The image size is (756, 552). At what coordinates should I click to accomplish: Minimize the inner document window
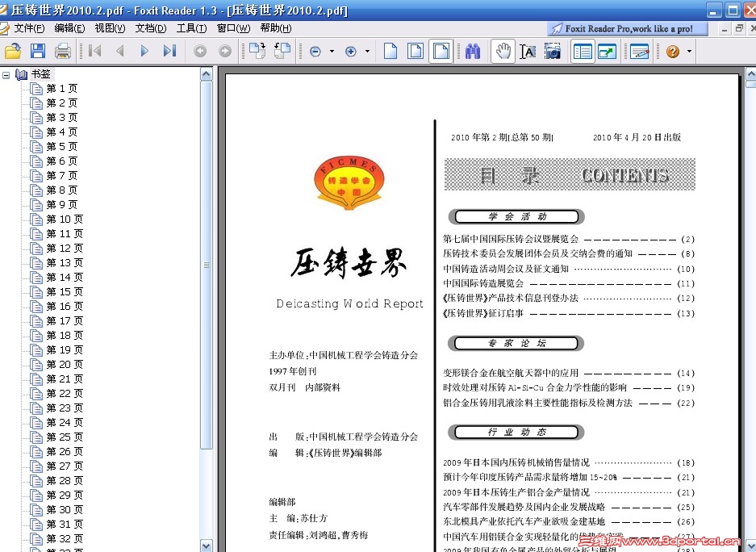tap(725, 29)
